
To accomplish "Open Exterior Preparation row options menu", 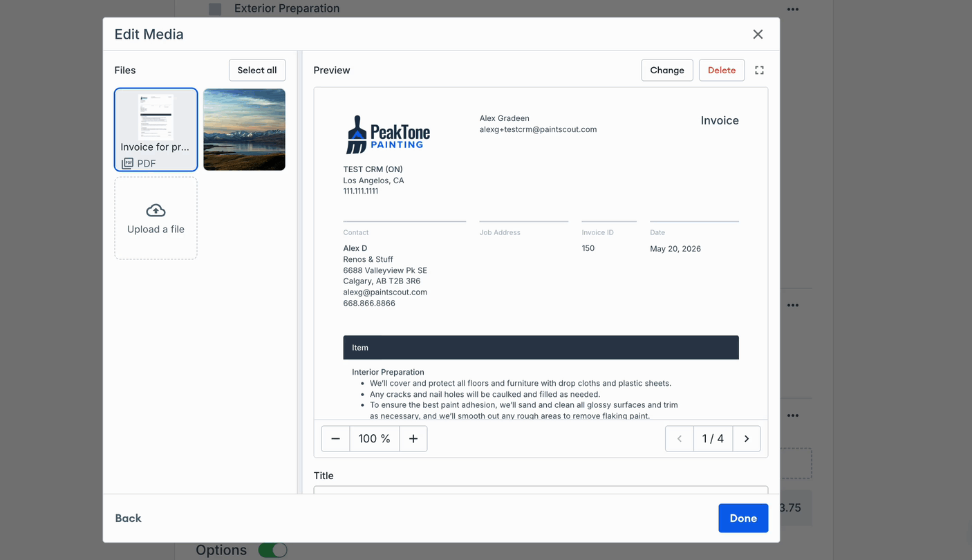I will (x=793, y=10).
